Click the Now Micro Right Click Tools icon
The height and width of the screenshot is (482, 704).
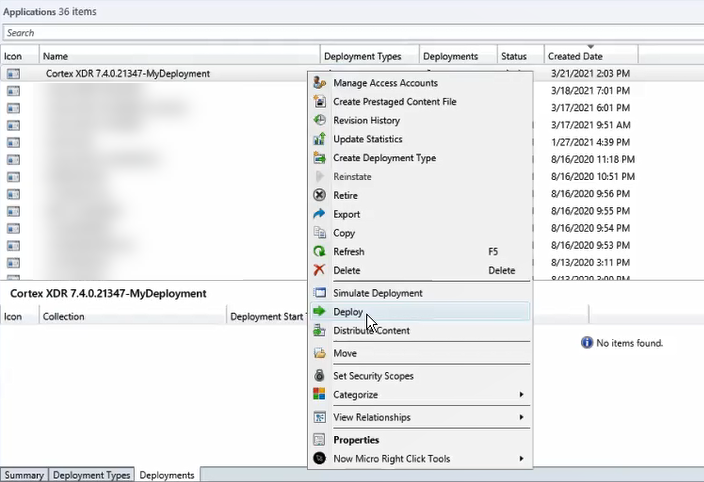point(319,458)
